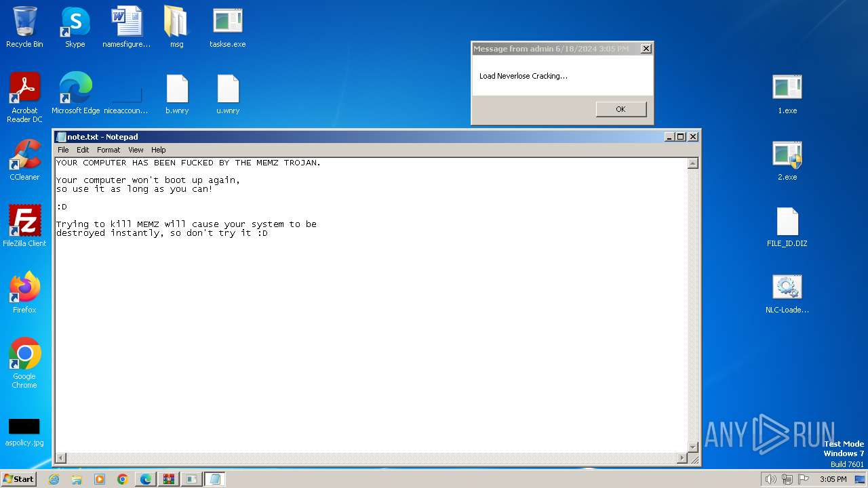
Task: Open Chrome from the taskbar
Action: 123,479
